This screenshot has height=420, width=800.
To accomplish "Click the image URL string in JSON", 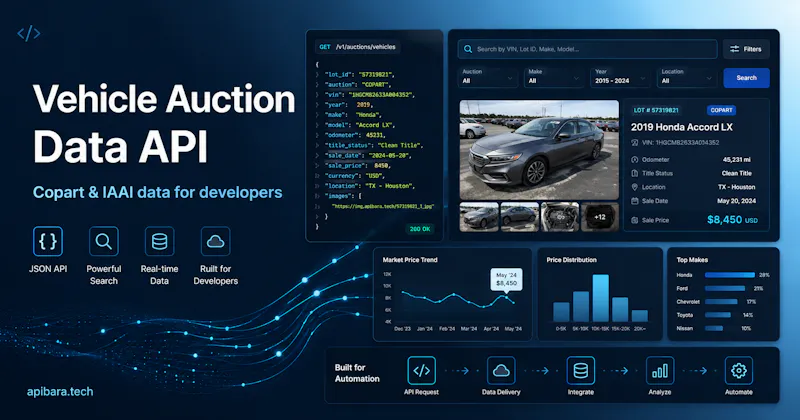I will pyautogui.click(x=383, y=207).
